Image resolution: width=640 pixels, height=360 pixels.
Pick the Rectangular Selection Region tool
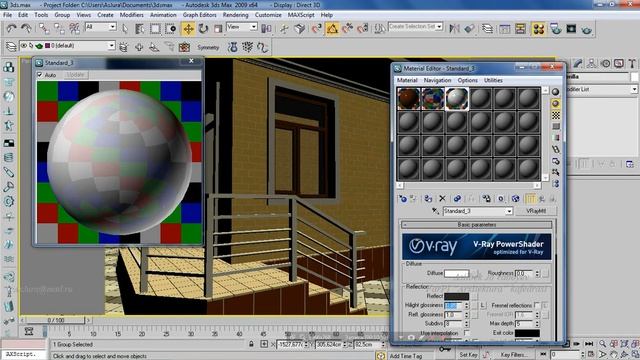[x=155, y=29]
